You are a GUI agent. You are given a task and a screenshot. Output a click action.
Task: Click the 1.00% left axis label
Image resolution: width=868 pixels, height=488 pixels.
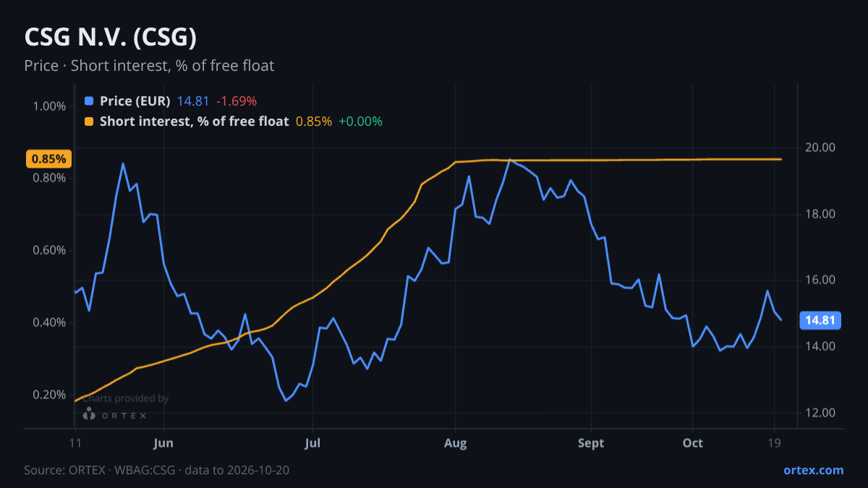[x=49, y=106]
